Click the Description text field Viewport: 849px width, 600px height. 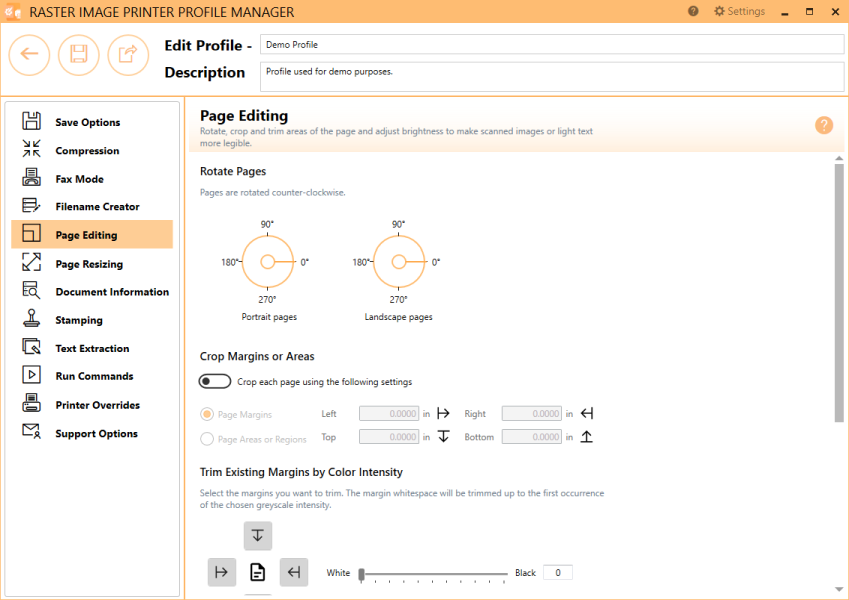[552, 76]
